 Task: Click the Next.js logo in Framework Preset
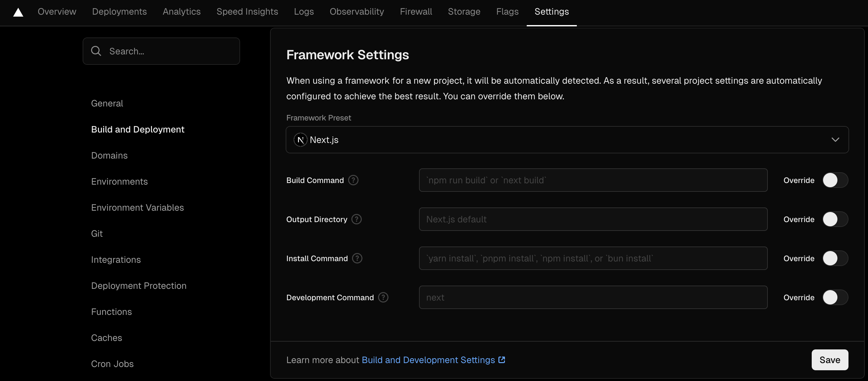(x=300, y=140)
